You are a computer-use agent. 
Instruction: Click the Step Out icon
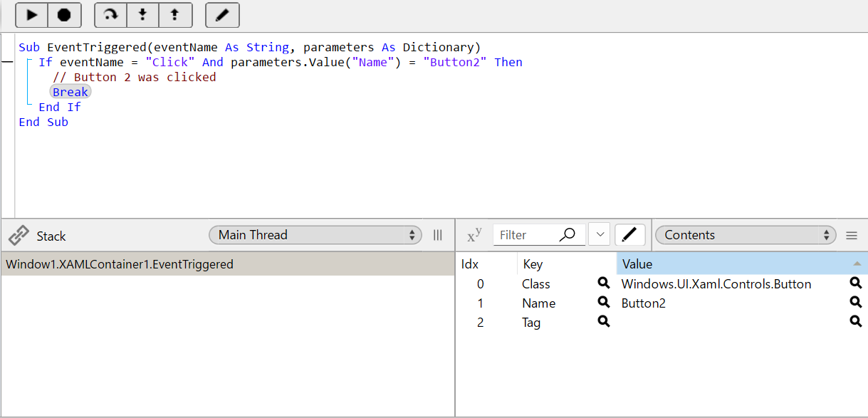(x=175, y=14)
